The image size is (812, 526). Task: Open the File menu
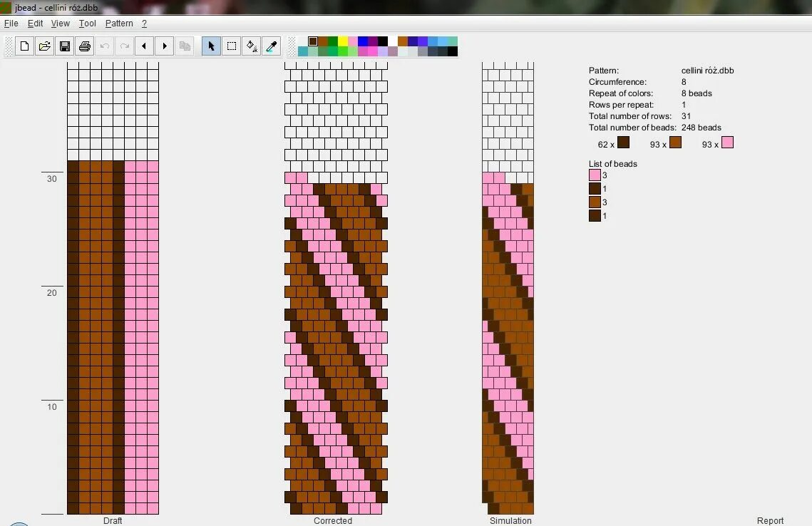pyautogui.click(x=11, y=24)
